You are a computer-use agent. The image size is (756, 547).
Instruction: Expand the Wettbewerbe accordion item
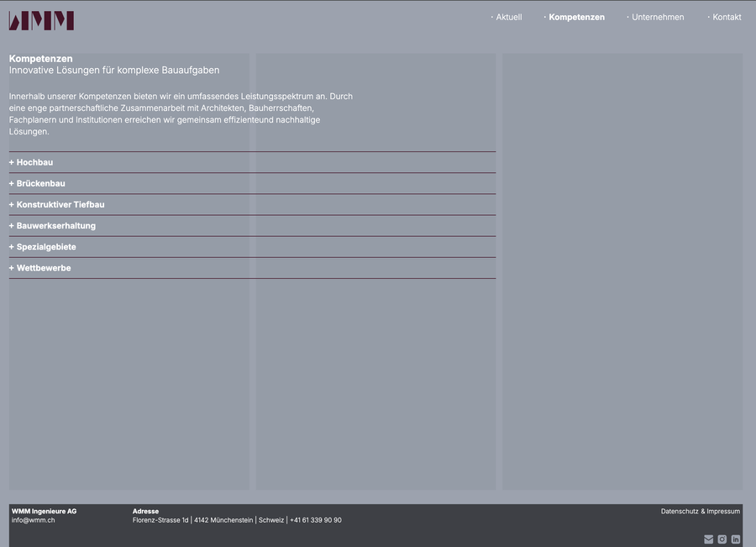click(x=44, y=268)
